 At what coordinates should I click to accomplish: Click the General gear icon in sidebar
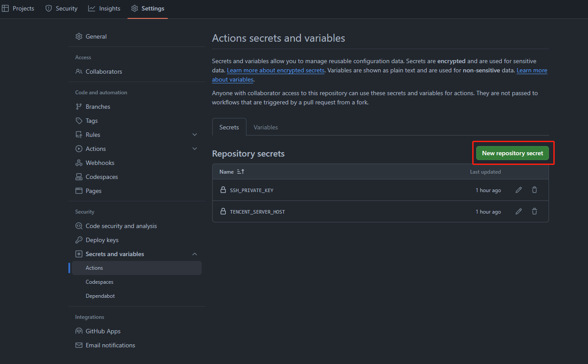click(x=79, y=36)
